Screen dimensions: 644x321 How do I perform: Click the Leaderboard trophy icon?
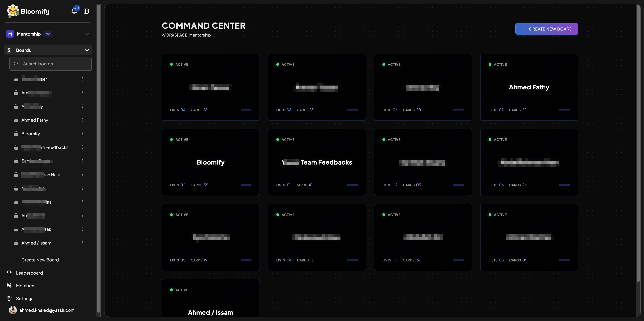pyautogui.click(x=9, y=273)
